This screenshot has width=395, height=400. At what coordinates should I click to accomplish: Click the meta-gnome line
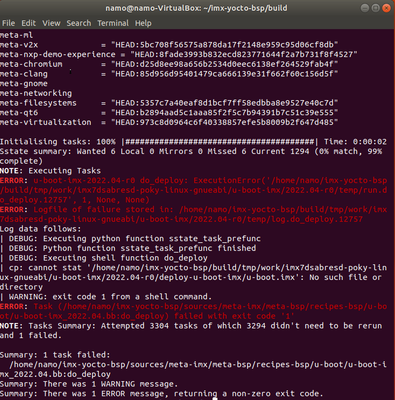click(24, 83)
